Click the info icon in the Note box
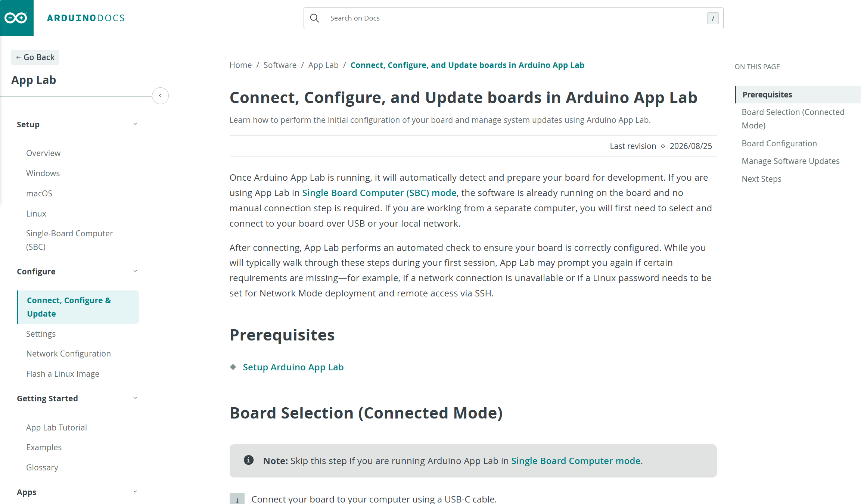Viewport: 867px width, 504px height. (249, 460)
